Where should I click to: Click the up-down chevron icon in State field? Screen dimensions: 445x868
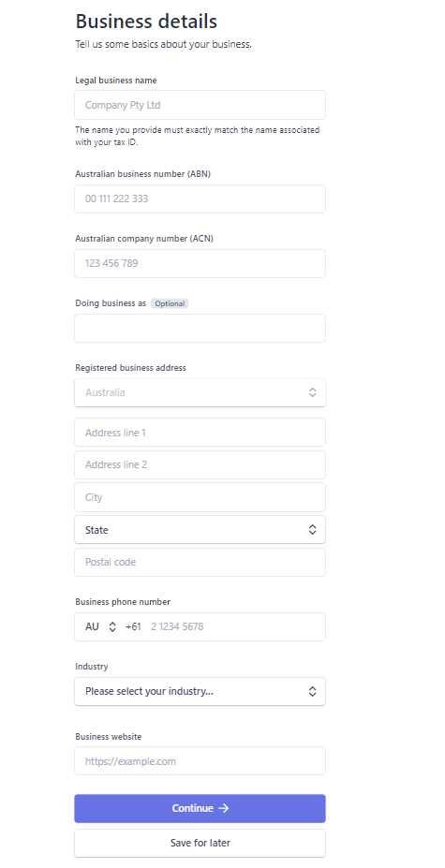(313, 530)
